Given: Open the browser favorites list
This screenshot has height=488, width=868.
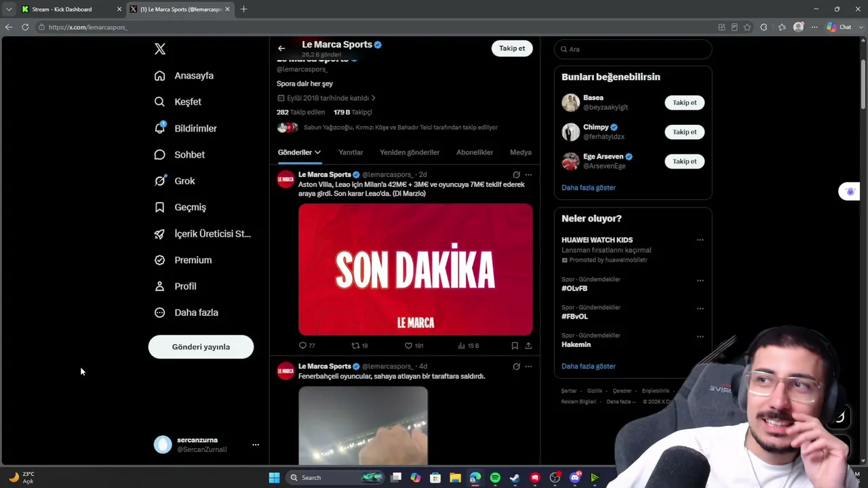Looking at the screenshot, I should click(x=782, y=27).
